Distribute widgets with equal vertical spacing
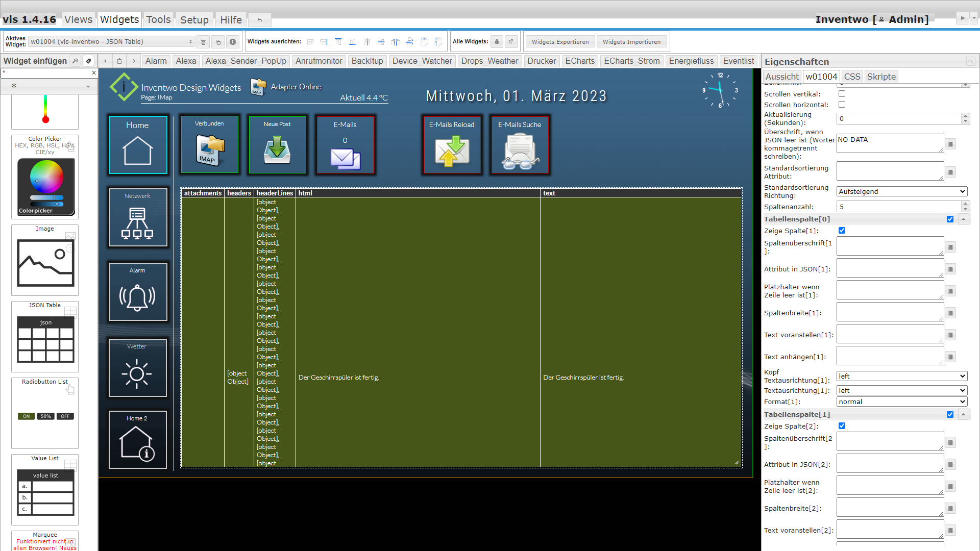980x551 pixels. click(410, 42)
